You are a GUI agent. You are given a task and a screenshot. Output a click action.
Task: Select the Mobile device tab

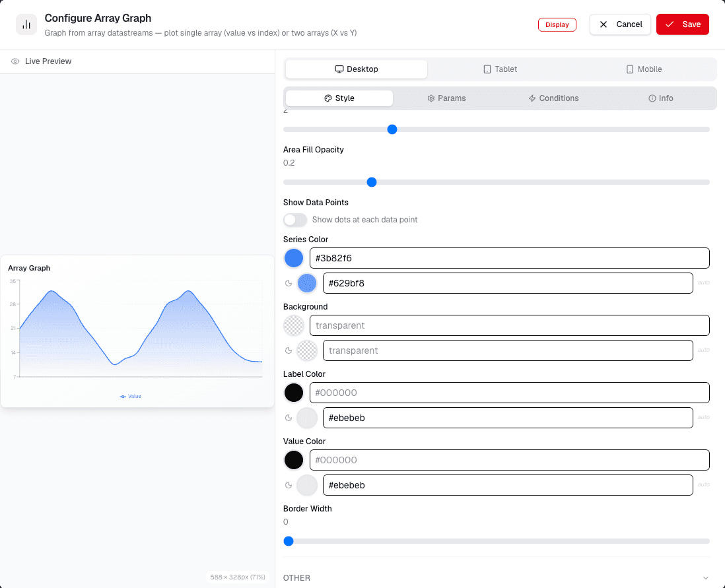pos(644,69)
